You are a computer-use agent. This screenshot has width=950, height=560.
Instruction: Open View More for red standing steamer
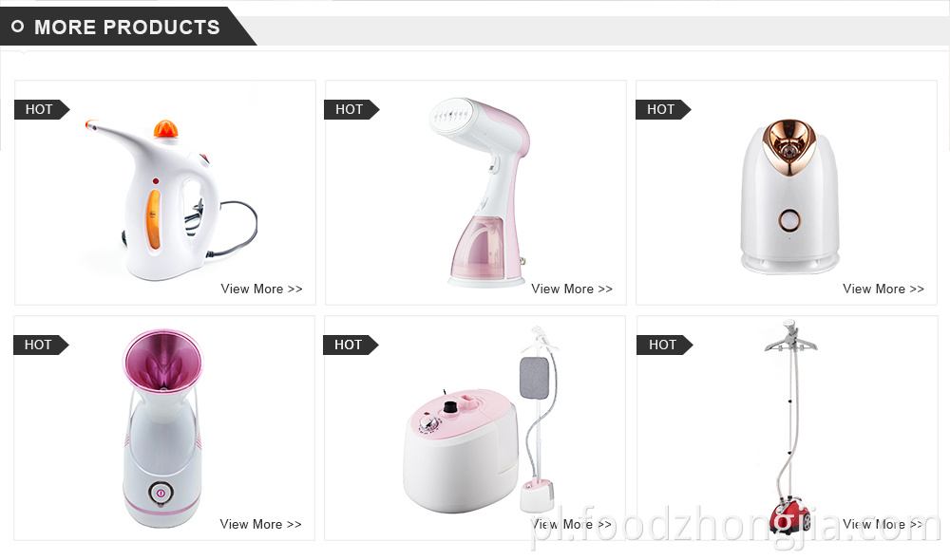(883, 524)
